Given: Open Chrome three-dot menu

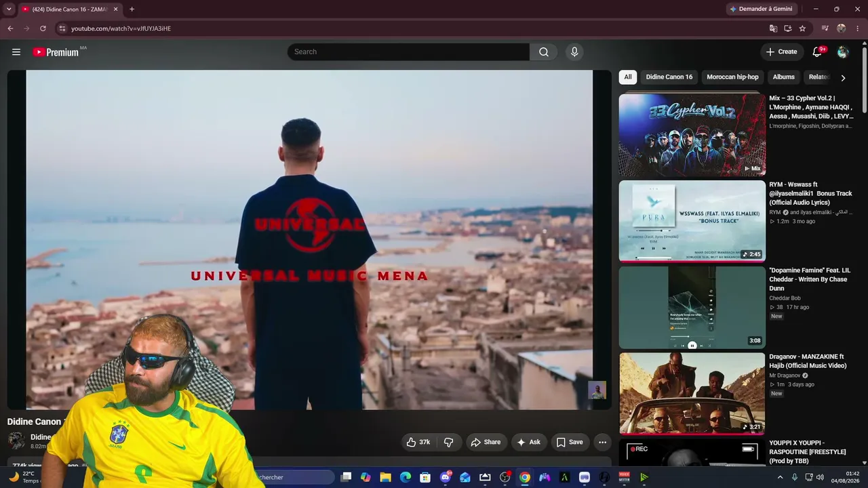Looking at the screenshot, I should tap(858, 28).
